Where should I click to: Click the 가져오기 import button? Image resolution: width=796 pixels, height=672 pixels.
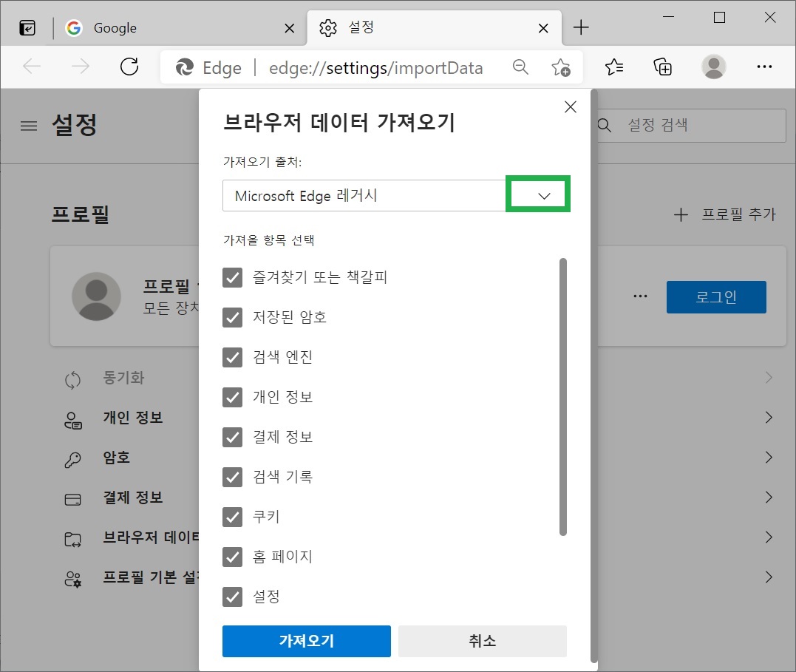(x=307, y=641)
